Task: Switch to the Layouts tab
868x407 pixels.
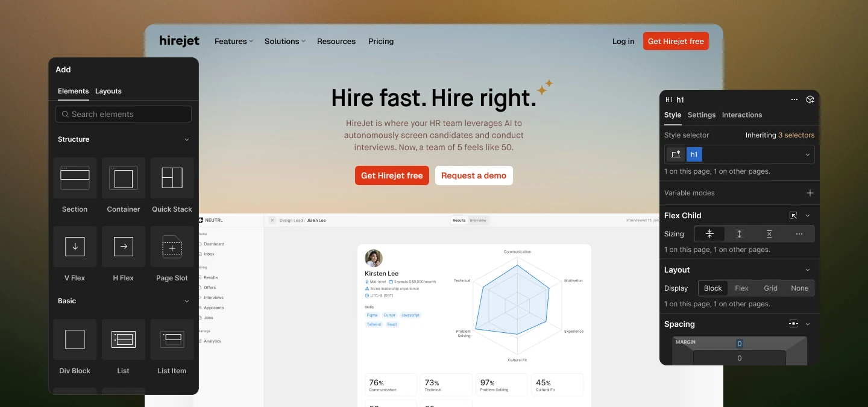Action: (x=108, y=91)
